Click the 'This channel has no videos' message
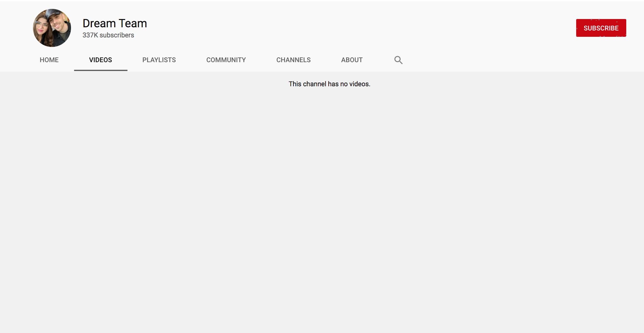This screenshot has height=333, width=644. pyautogui.click(x=329, y=84)
